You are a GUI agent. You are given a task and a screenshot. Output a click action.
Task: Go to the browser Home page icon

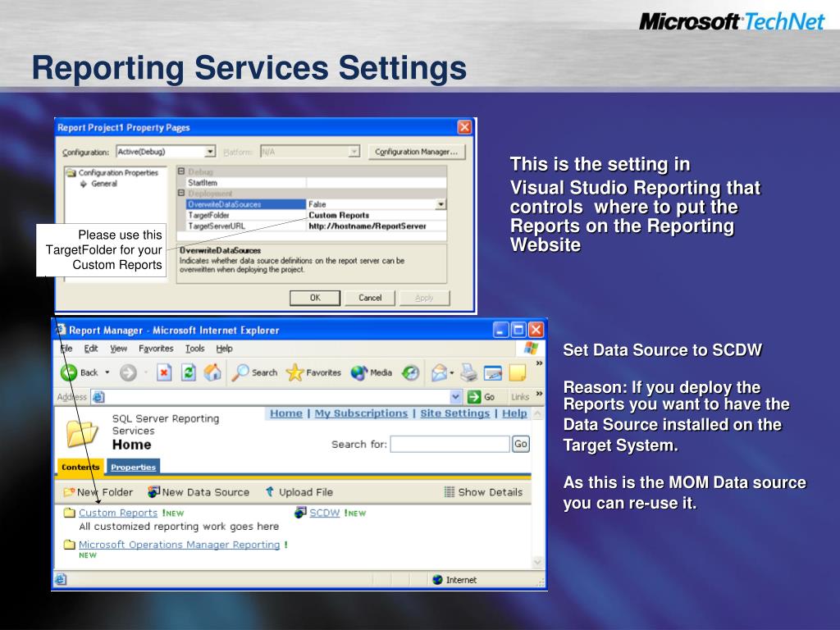(212, 372)
